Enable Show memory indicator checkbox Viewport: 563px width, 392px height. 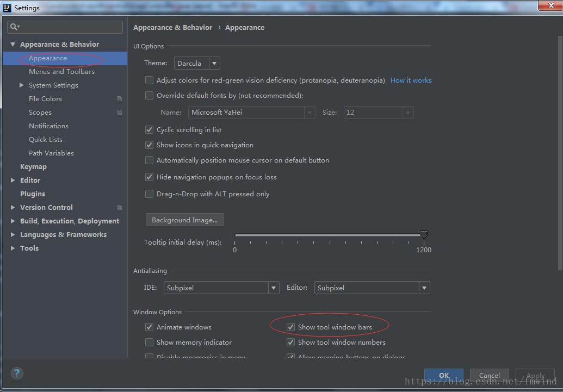(149, 343)
